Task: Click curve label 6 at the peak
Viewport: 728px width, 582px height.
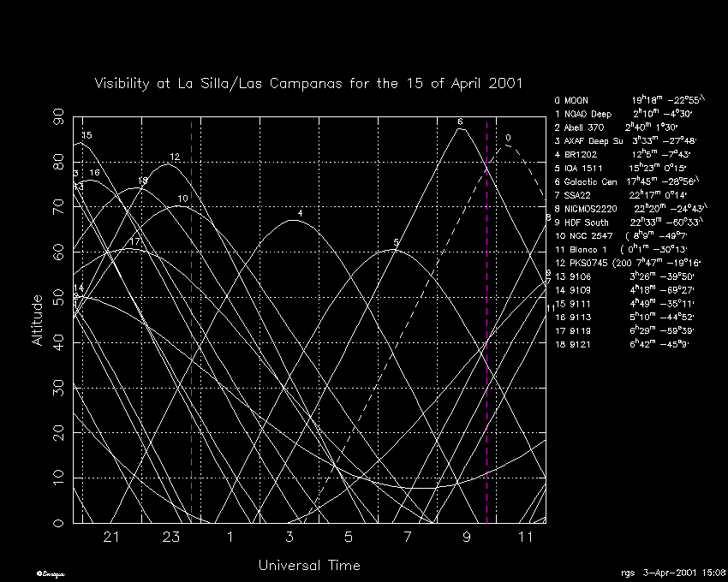Action: (460, 122)
